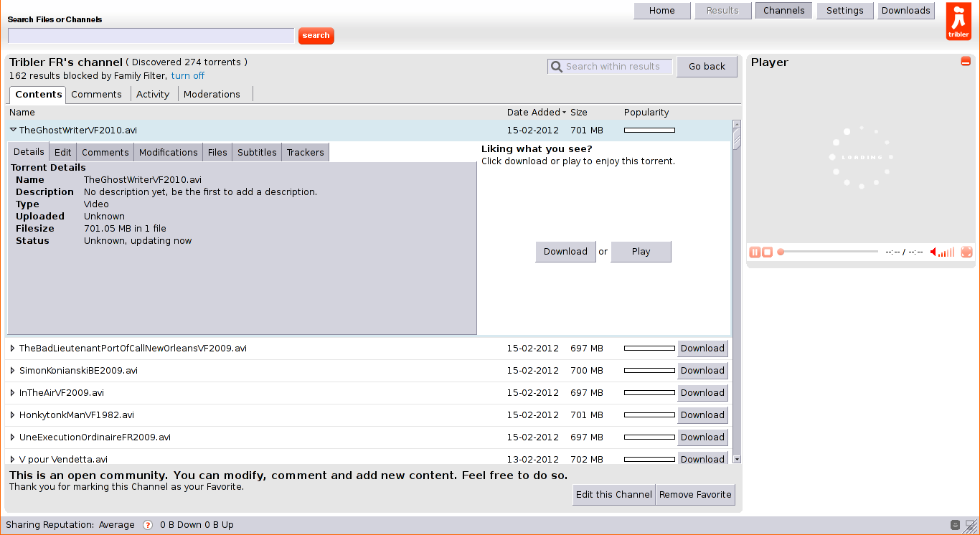980x535 pixels.
Task: Click Download for TheGhostWriterVF2010.avi in details
Action: tap(565, 252)
